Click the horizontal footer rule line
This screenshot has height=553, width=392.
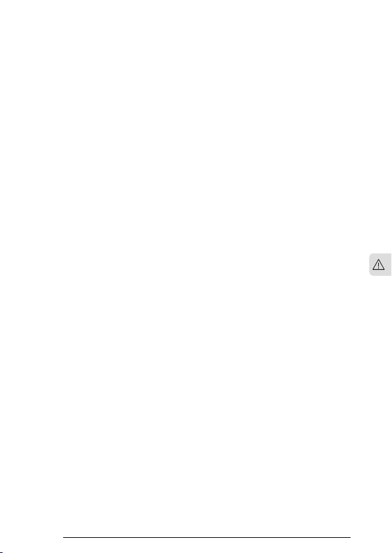click(207, 537)
